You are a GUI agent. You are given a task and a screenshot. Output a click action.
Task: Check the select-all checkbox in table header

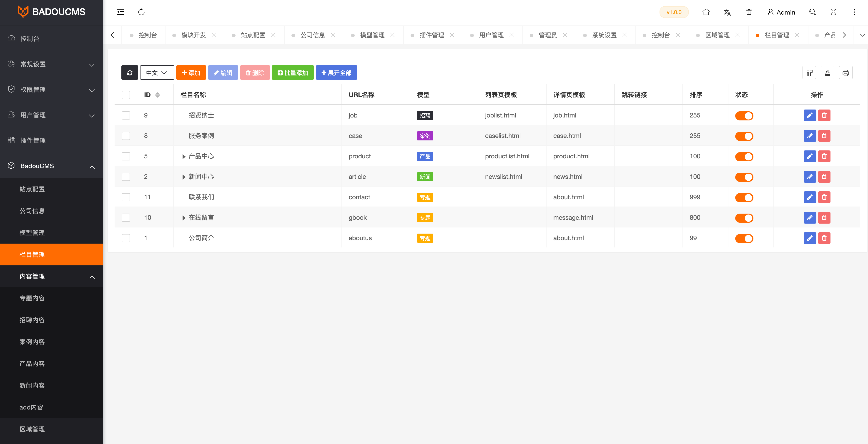[126, 95]
